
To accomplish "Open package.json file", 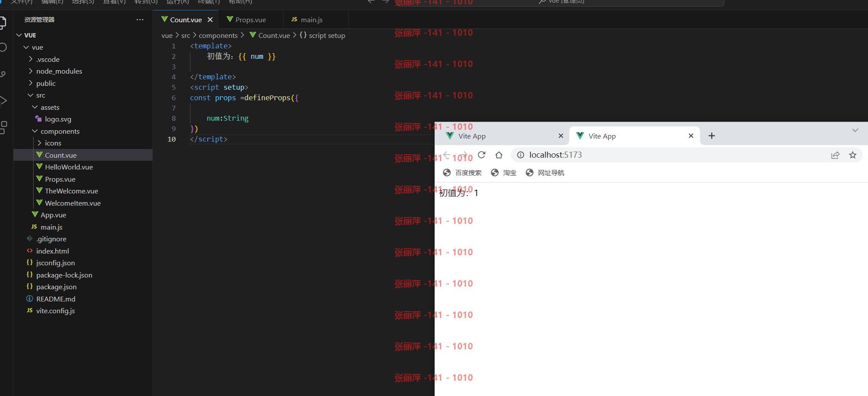I will [83, 287].
